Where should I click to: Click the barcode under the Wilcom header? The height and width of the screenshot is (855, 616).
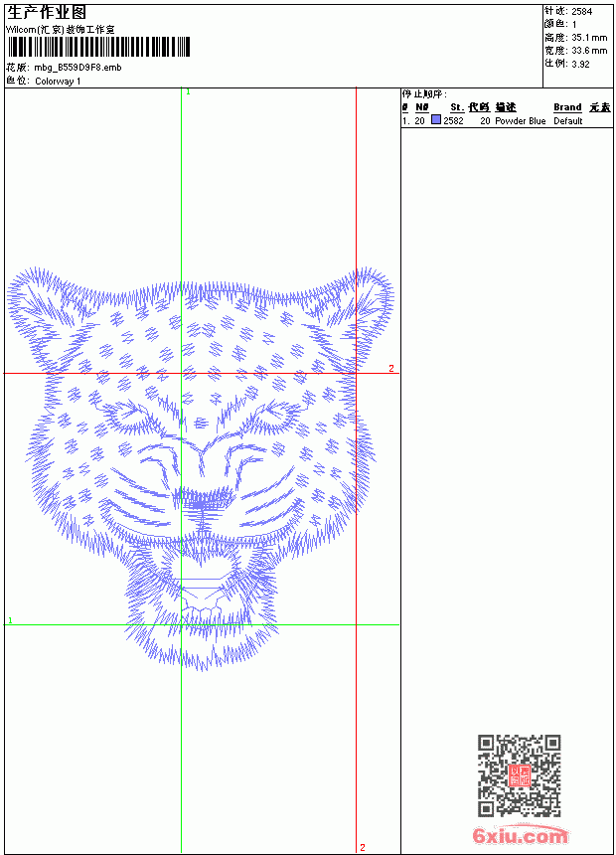click(98, 47)
